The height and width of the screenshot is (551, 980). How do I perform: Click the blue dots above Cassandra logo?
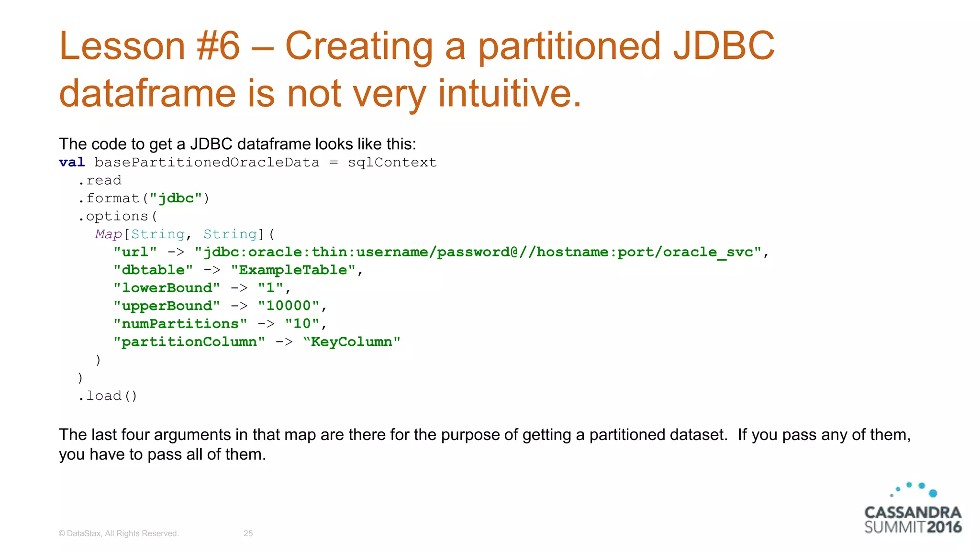(915, 490)
